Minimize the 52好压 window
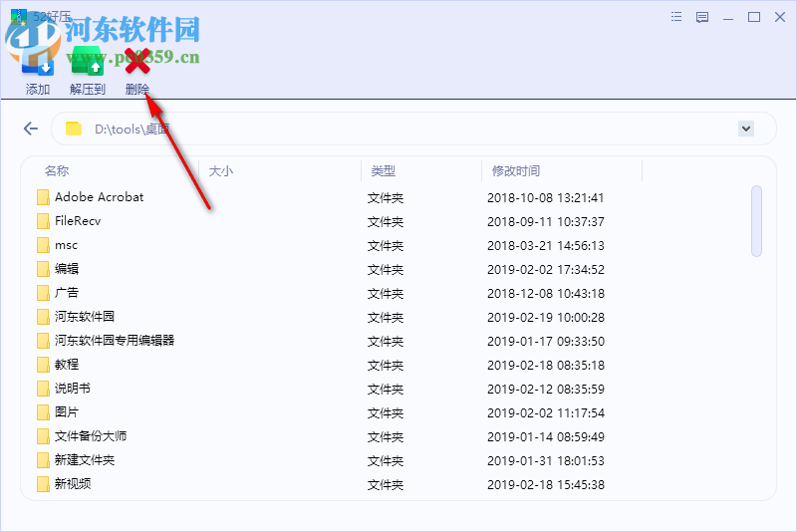Screen dimensions: 797x532 [728, 18]
